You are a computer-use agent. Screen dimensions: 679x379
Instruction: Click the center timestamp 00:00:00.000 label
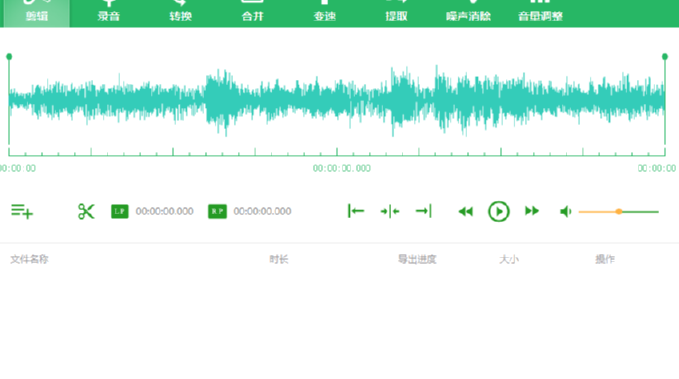pos(342,168)
